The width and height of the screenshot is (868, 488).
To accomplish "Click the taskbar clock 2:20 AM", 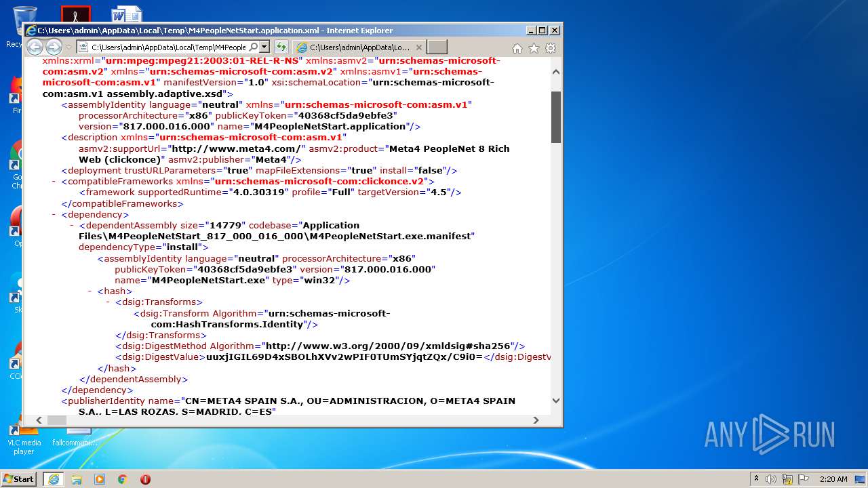I will coord(833,479).
